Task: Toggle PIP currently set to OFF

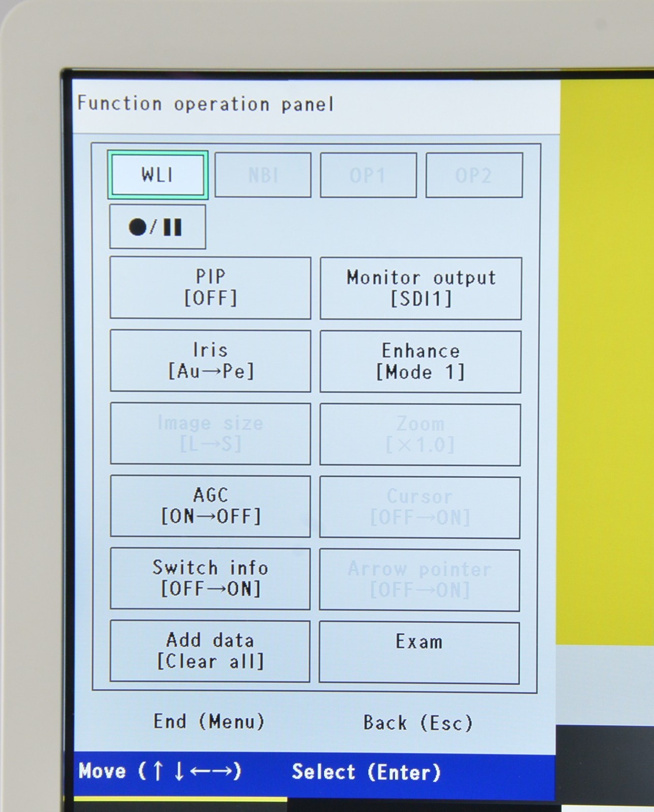Action: click(210, 288)
